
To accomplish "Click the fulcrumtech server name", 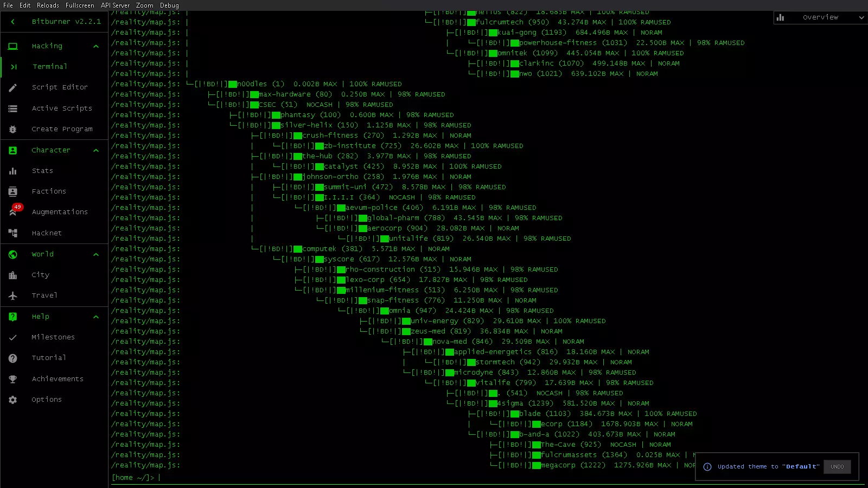I will pyautogui.click(x=500, y=22).
